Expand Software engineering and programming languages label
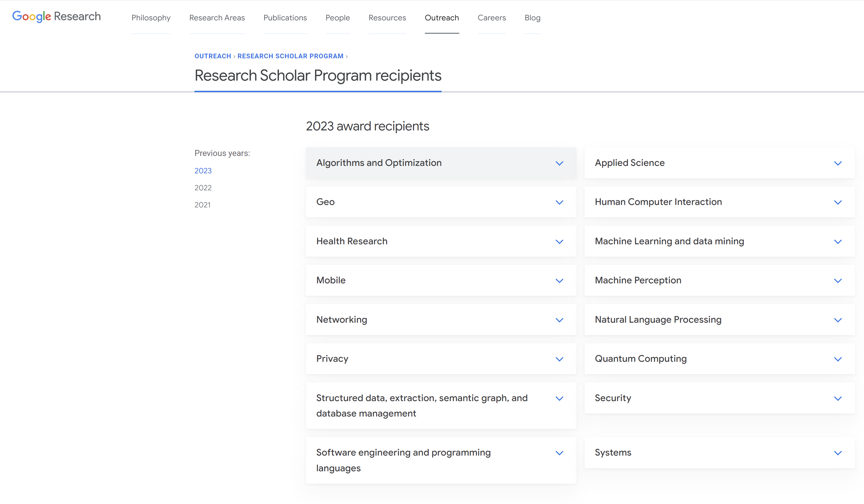This screenshot has height=504, width=864. click(x=403, y=461)
